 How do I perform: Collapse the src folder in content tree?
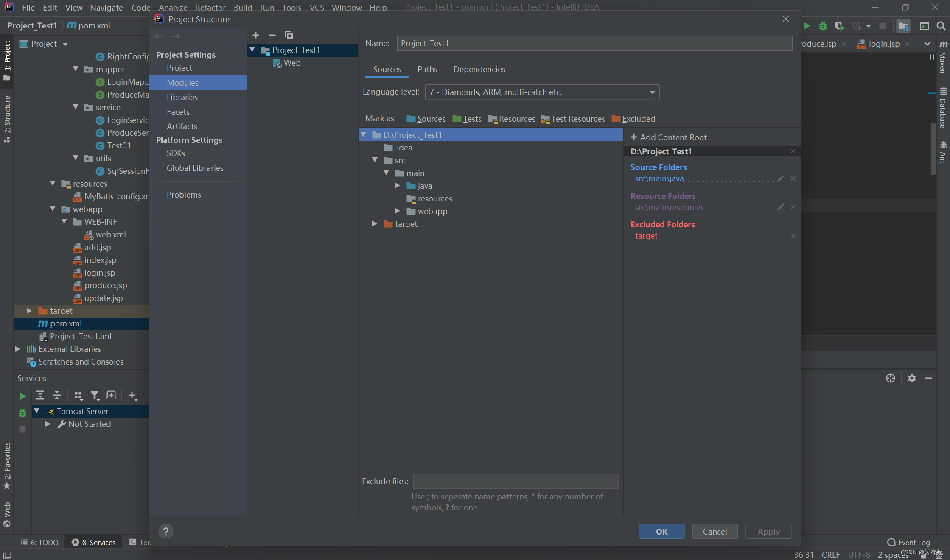pos(375,160)
